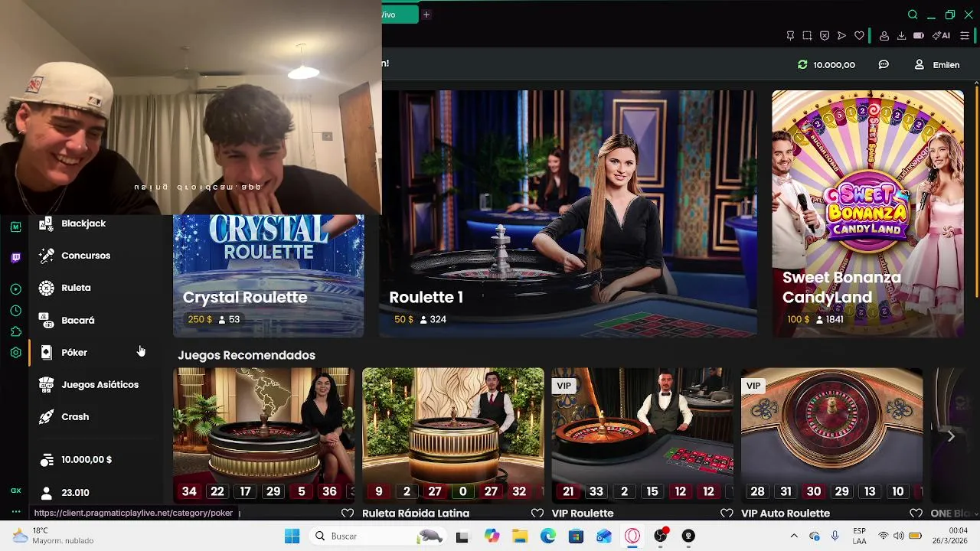980x551 pixels.
Task: Open Extensions cube in browser sidebar
Action: (15, 331)
